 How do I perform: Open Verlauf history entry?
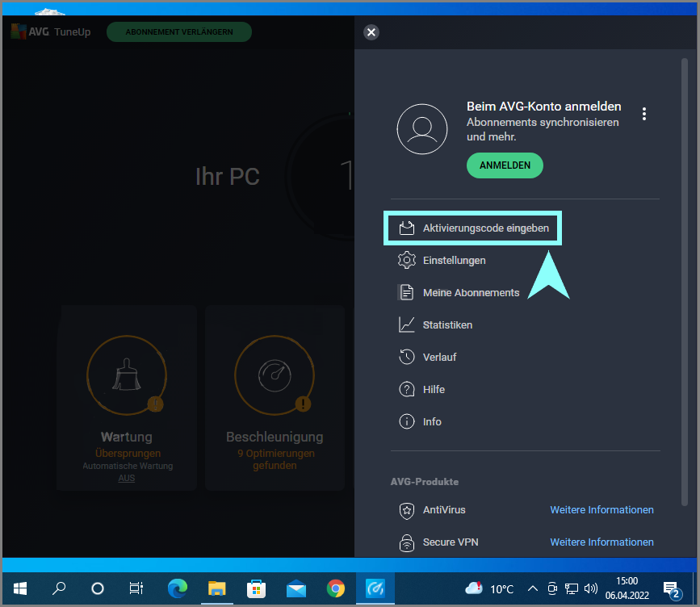click(440, 357)
